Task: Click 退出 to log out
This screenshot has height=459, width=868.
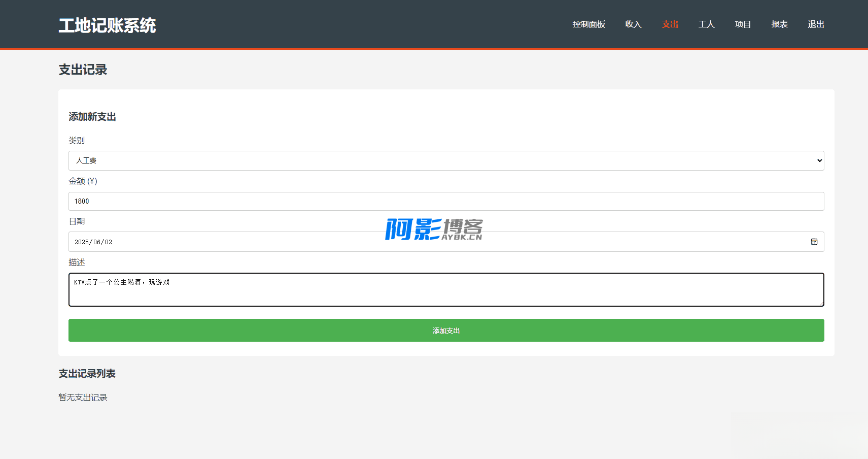Action: coord(816,24)
